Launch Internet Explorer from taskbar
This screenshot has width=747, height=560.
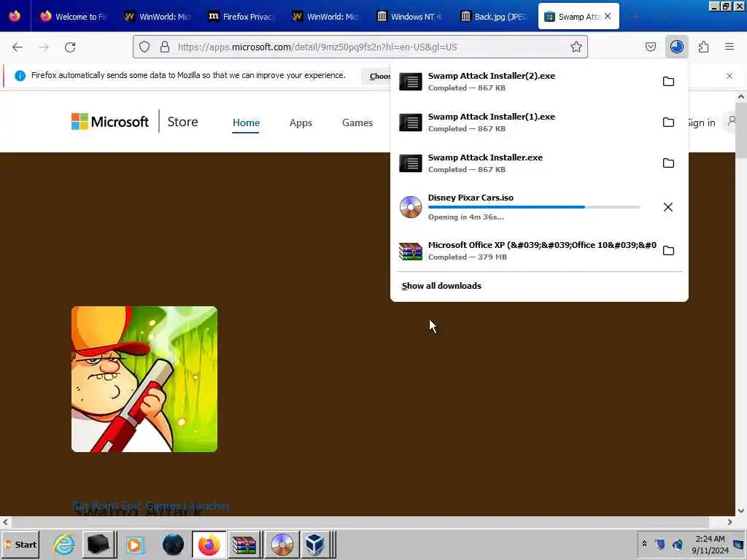point(64,544)
